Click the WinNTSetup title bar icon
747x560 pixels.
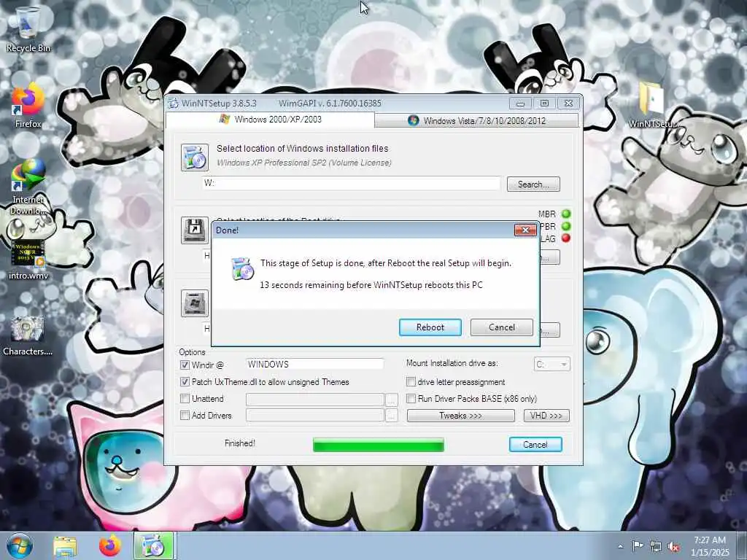click(x=174, y=104)
